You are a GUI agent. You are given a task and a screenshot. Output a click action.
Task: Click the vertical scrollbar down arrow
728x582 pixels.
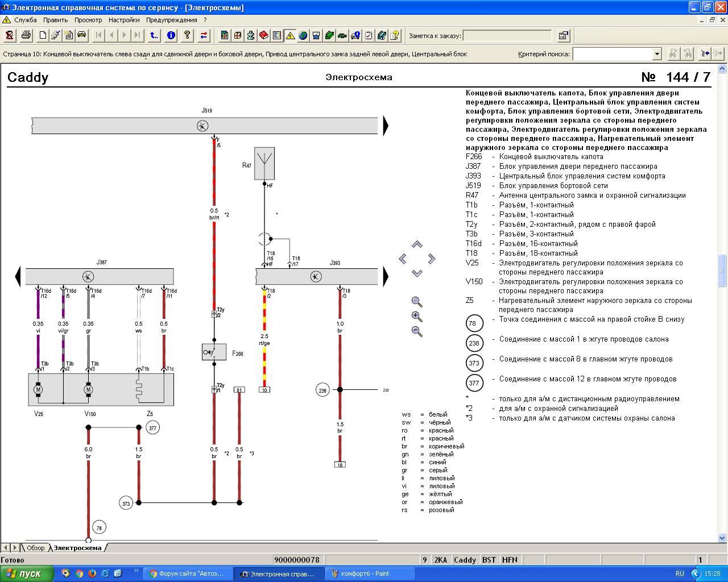coord(723,537)
